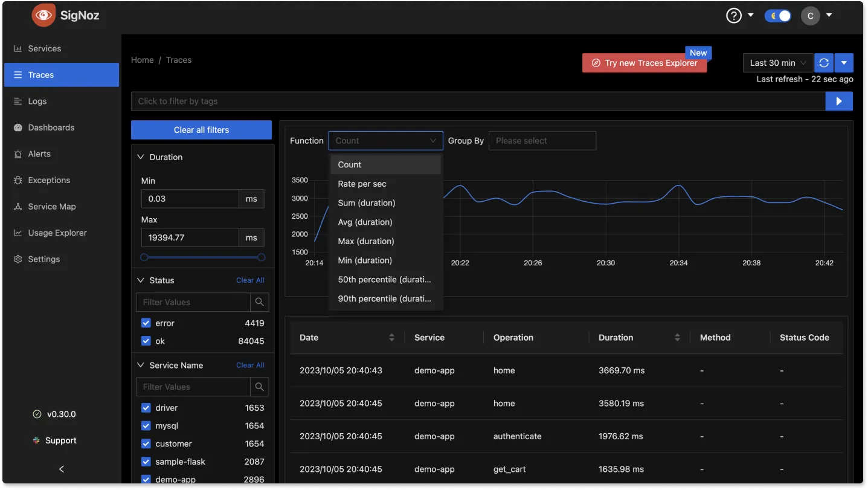Select Max (duration) option
The width and height of the screenshot is (868, 490).
coord(386,241)
